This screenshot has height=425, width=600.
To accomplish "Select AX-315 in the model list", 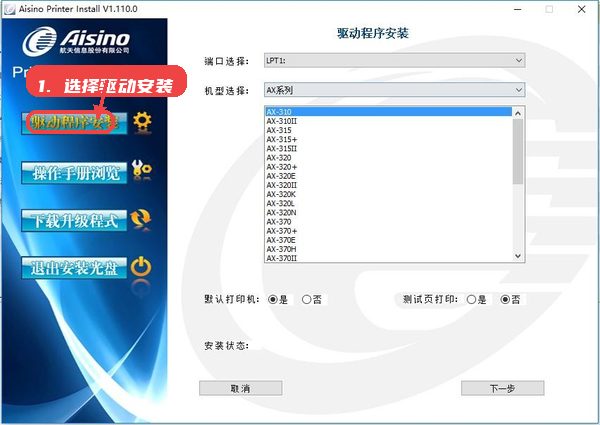I will [x=388, y=130].
